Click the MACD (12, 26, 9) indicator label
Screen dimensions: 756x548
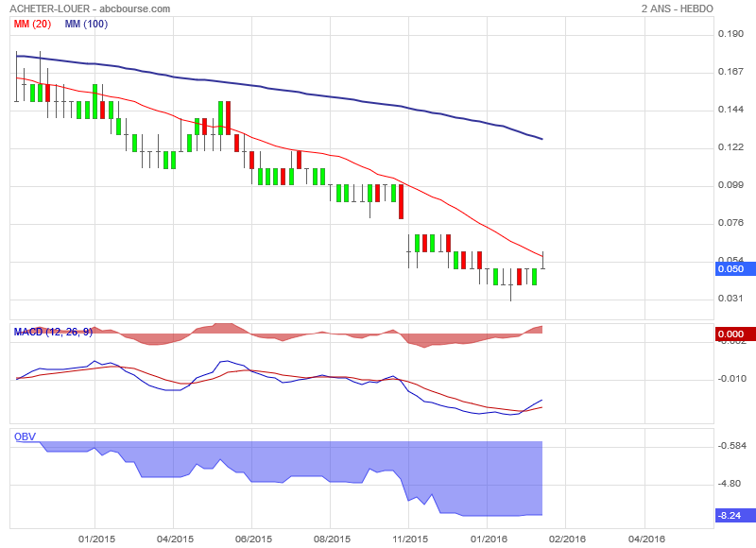53,332
